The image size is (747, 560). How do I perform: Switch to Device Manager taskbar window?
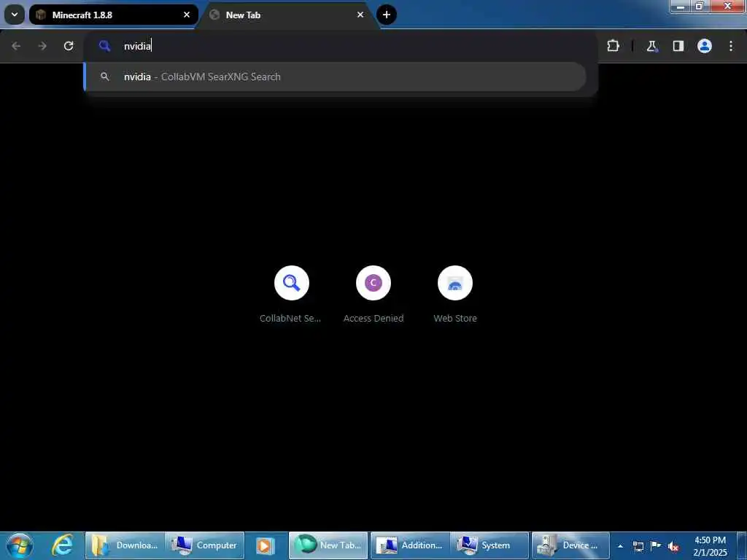[570, 545]
